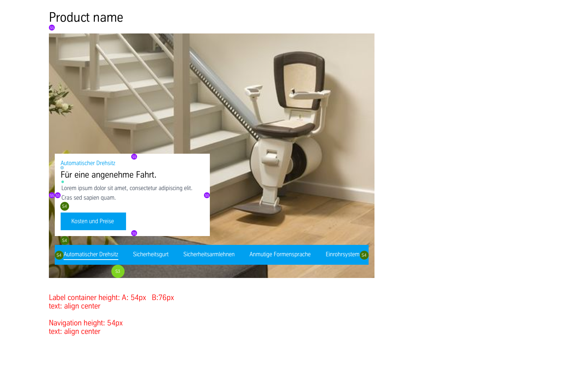Viewport: 588px width, 371px height.
Task: Open the blue Automatischer Drehsitz card link
Action: (88, 163)
